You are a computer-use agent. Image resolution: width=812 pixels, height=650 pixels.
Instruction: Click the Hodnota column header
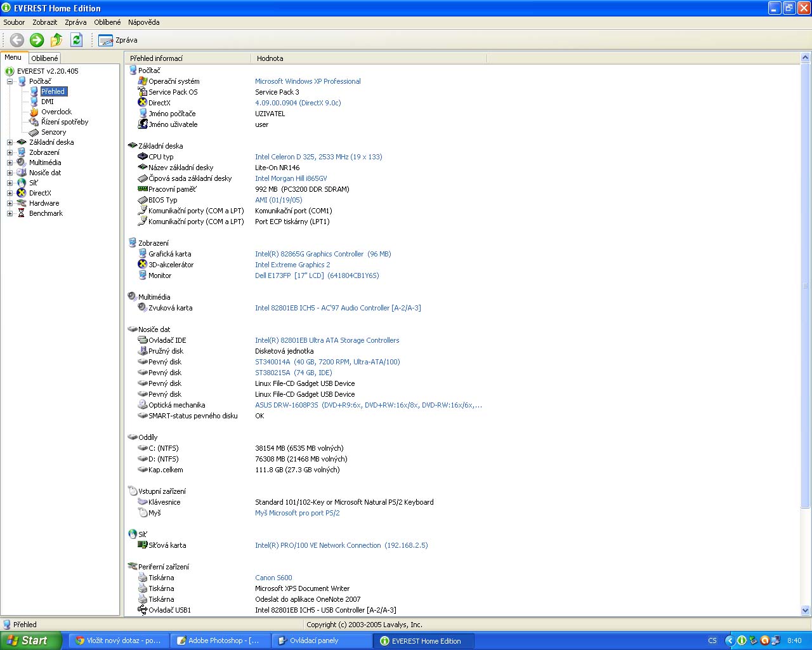pyautogui.click(x=369, y=58)
